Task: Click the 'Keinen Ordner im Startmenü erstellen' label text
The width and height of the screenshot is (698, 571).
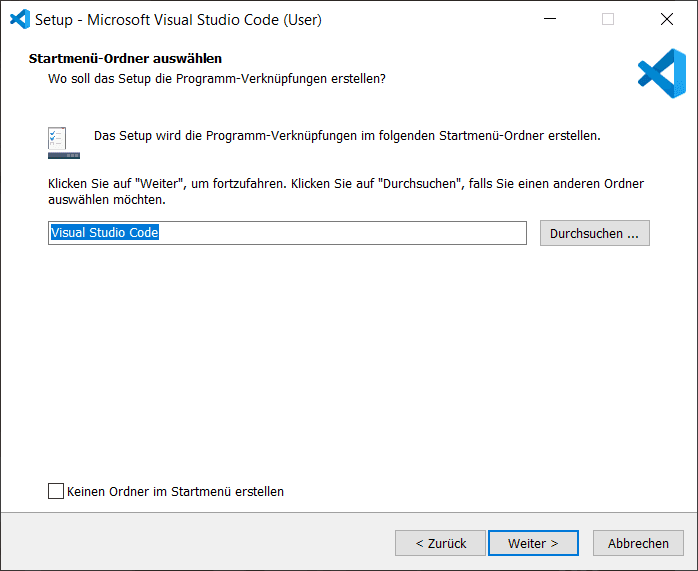Action: tap(175, 491)
